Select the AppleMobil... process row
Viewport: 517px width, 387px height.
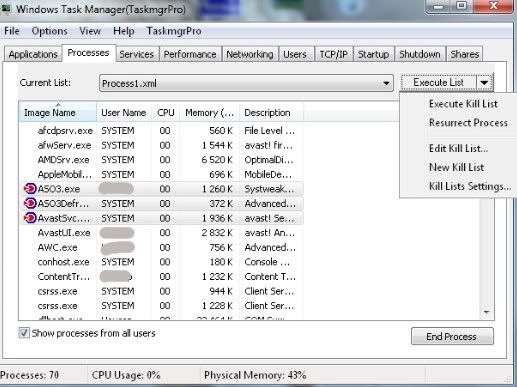click(161, 174)
